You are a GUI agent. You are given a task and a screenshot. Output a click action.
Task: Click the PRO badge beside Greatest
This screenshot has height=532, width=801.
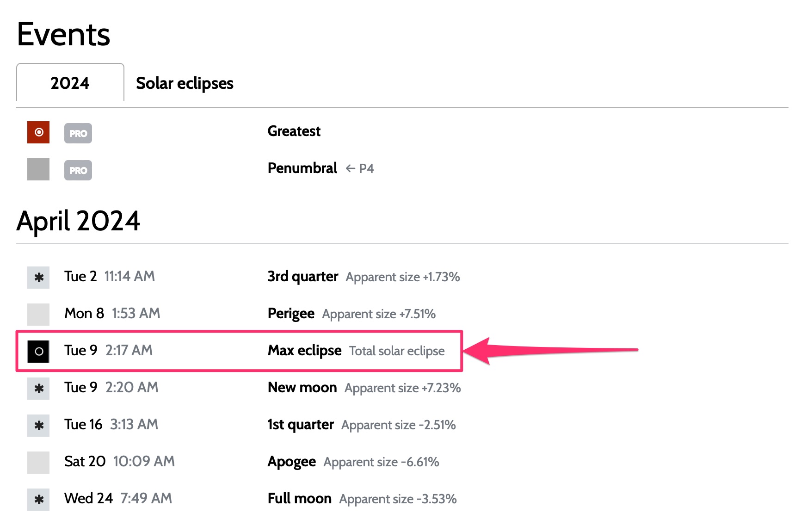[78, 133]
